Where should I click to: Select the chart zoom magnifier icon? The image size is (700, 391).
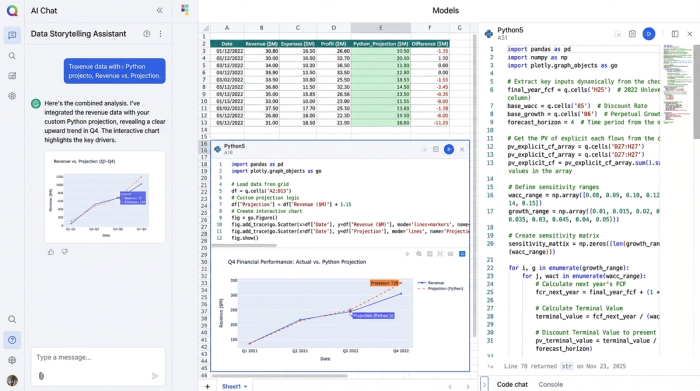click(419, 254)
